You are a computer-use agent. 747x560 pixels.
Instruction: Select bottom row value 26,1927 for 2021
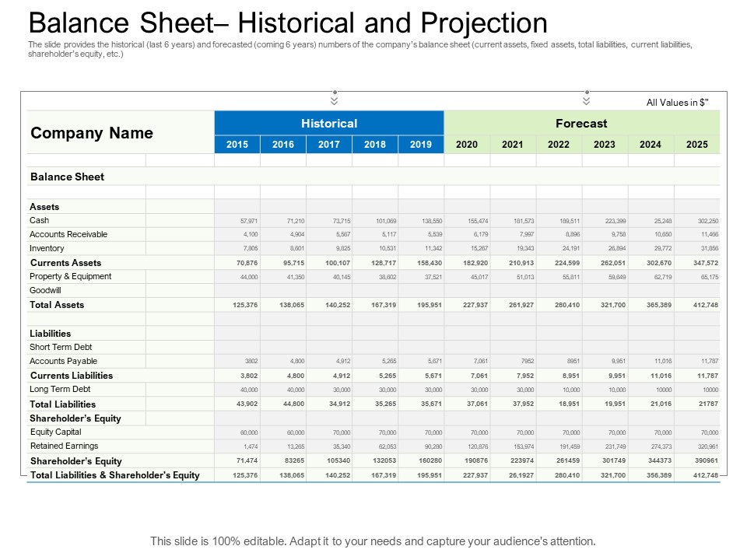pyautogui.click(x=521, y=475)
